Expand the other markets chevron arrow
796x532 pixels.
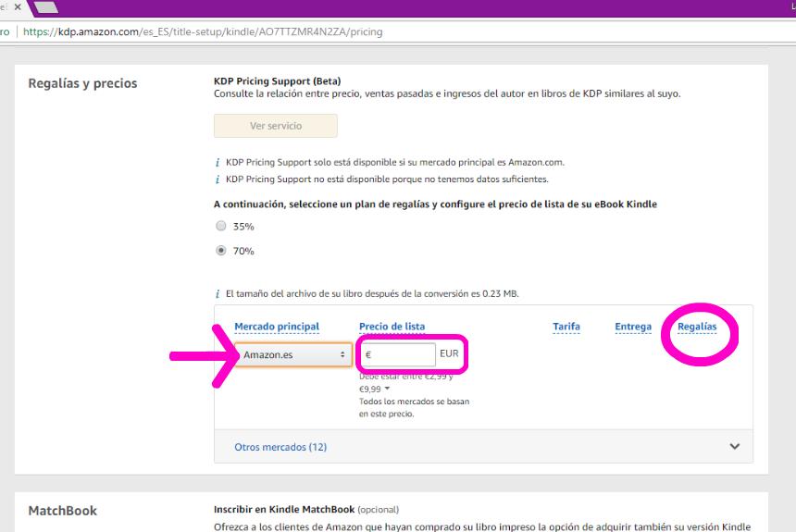[x=735, y=447]
